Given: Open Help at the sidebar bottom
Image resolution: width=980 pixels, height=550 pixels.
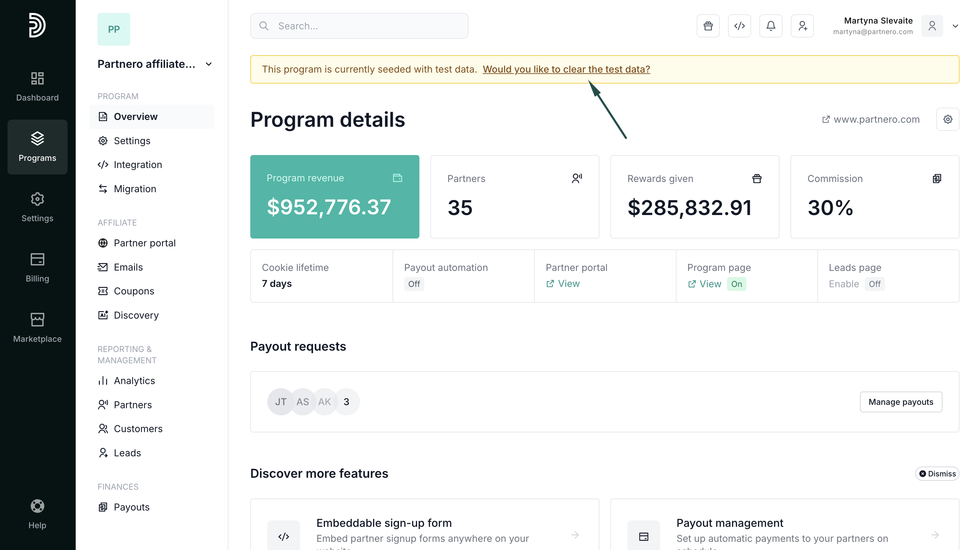Looking at the screenshot, I should [x=37, y=514].
